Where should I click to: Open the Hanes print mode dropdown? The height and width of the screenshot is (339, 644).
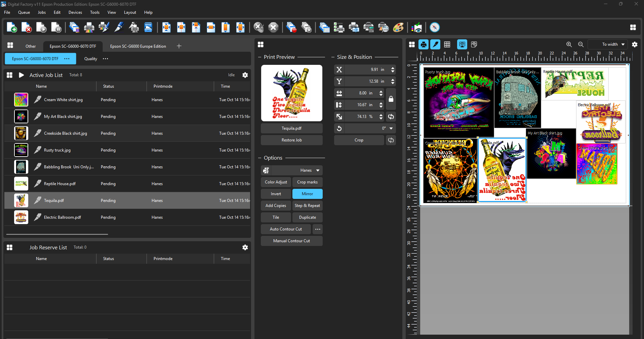point(317,170)
